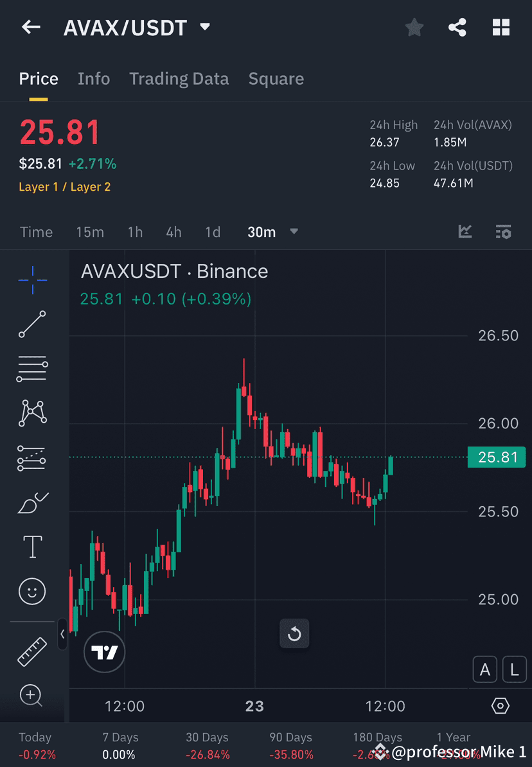Toggle the favorite star for AVAX/USDT

pyautogui.click(x=414, y=27)
